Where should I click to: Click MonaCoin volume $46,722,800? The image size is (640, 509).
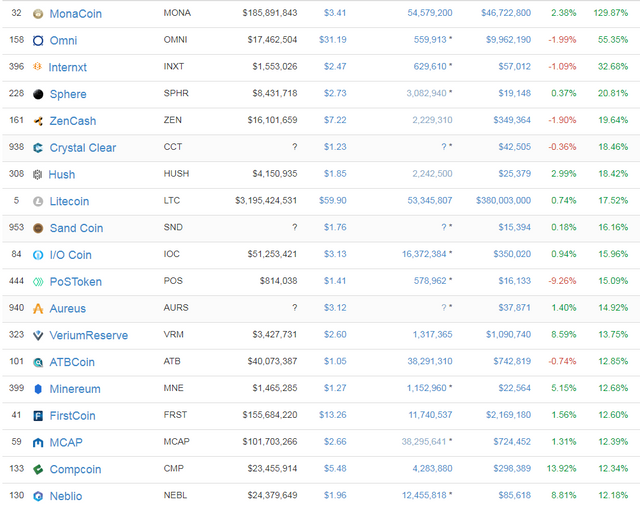(x=506, y=13)
